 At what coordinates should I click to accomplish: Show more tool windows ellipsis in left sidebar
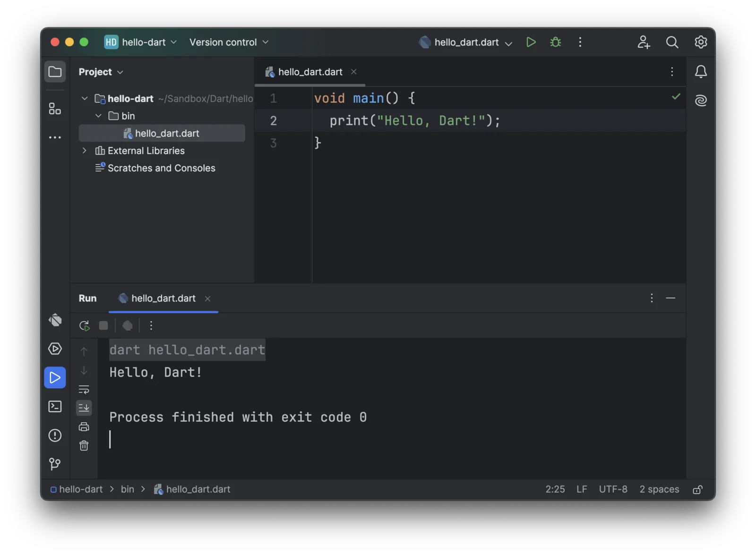55,137
